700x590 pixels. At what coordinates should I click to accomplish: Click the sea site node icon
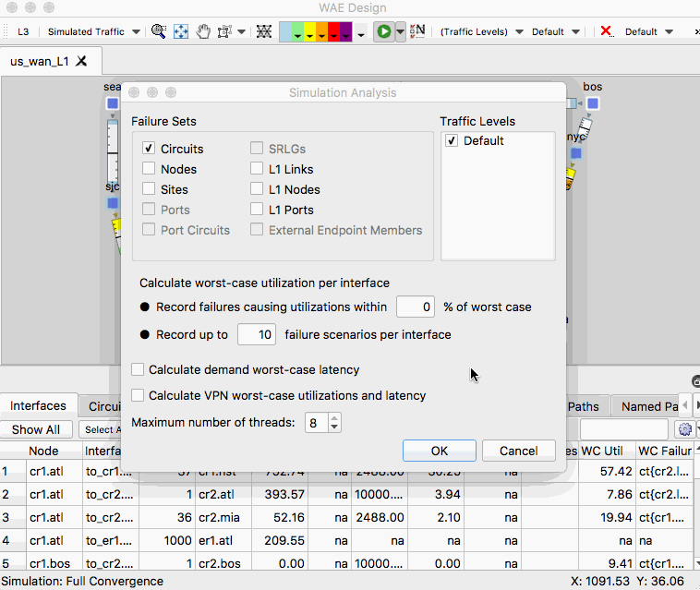click(113, 103)
